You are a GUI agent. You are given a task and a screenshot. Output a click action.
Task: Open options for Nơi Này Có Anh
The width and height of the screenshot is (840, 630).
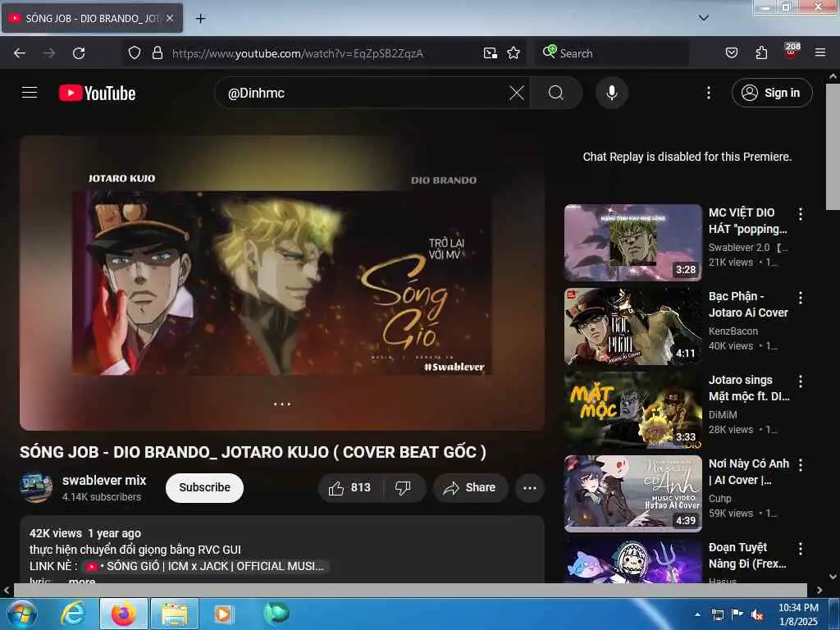(801, 465)
